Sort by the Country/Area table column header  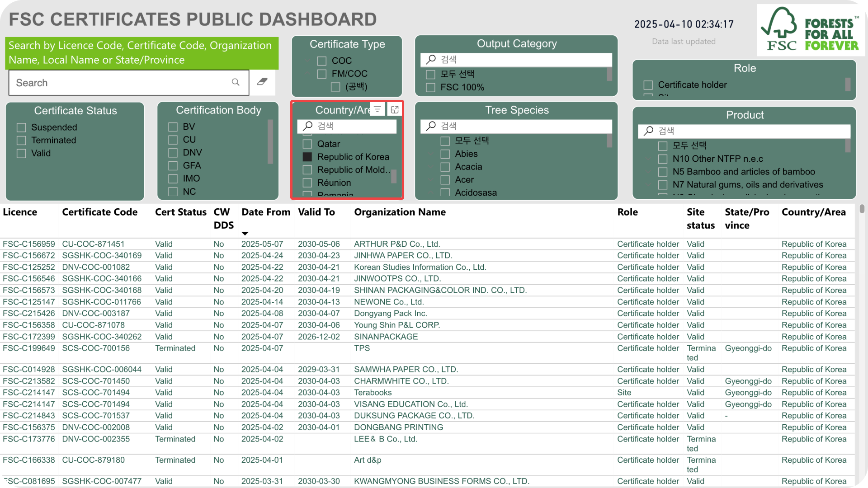point(813,212)
